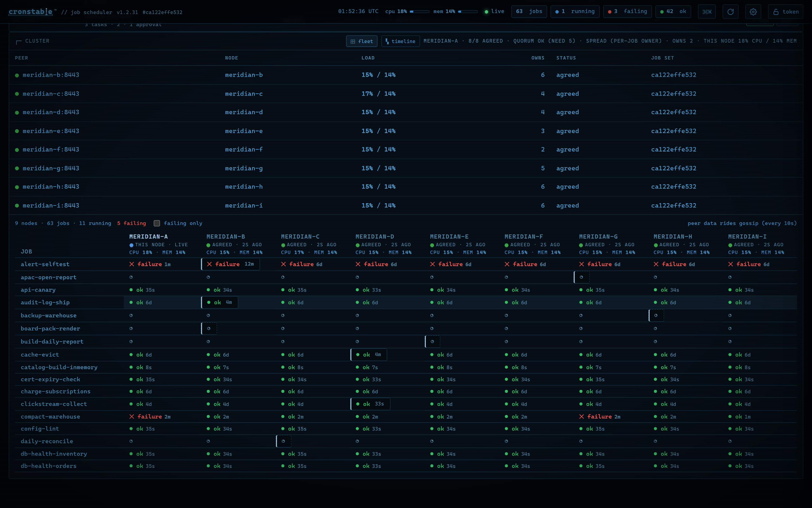
Task: Click alert-selftest failure 12m cell for MERIDIAN-B
Action: tap(231, 264)
